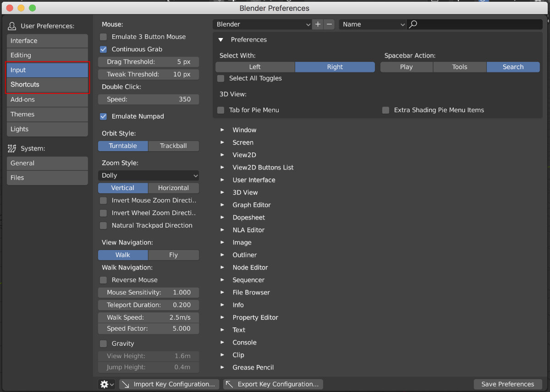550x392 pixels.
Task: Click the Drag Threshold value field
Action: click(x=148, y=62)
